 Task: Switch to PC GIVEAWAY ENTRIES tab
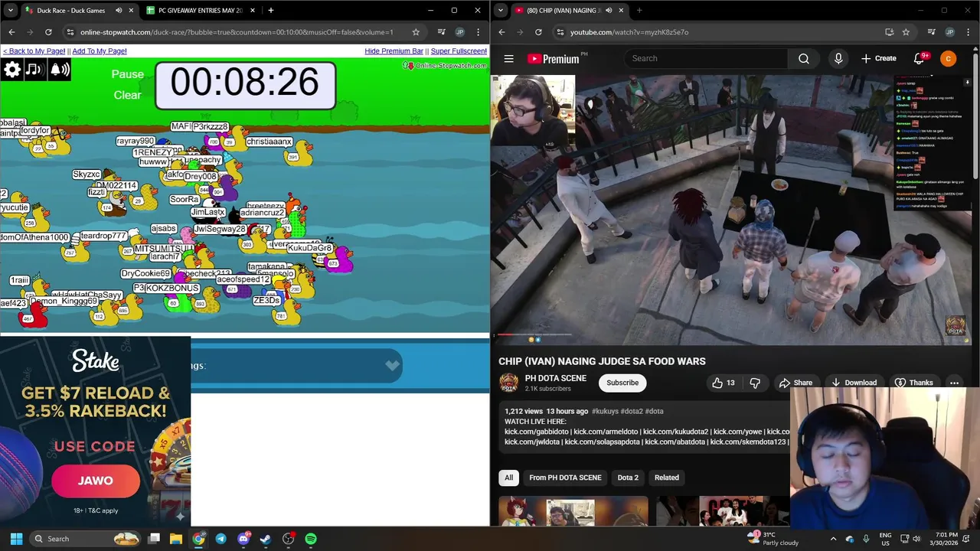tap(200, 11)
